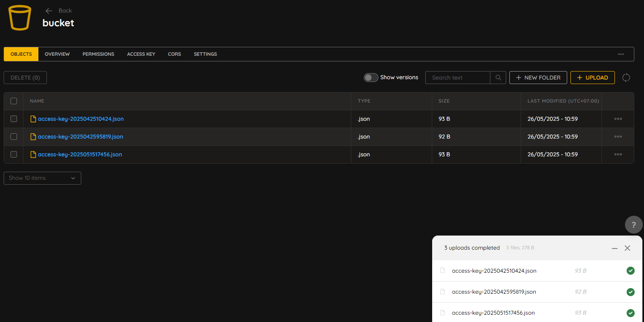
Task: Open actions menu for access-key-2025042595819.json row
Action: [618, 137]
